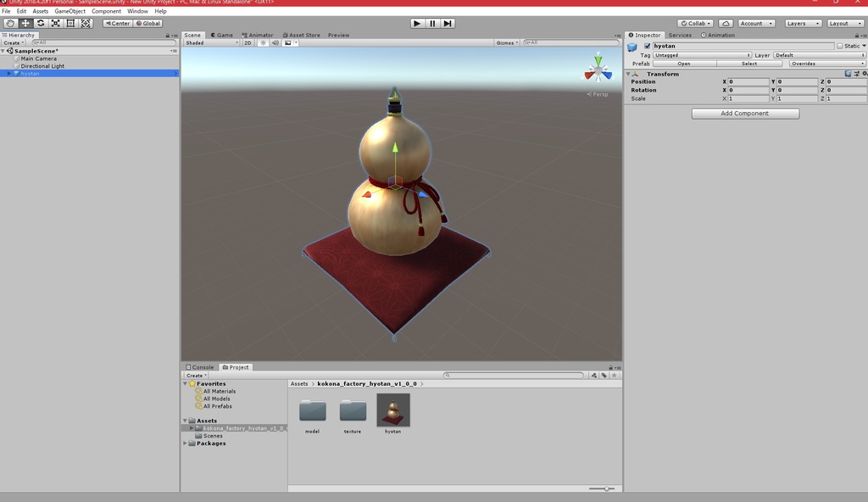Screen dimensions: 868x502
Task: Open the Layer dropdown showing Default
Action: [818, 54]
